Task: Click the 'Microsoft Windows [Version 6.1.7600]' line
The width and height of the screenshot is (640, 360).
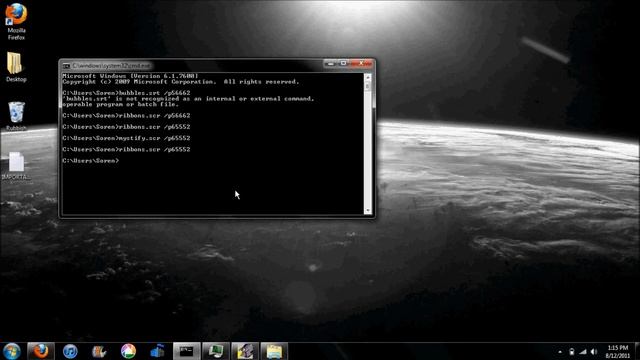Action: click(131, 76)
